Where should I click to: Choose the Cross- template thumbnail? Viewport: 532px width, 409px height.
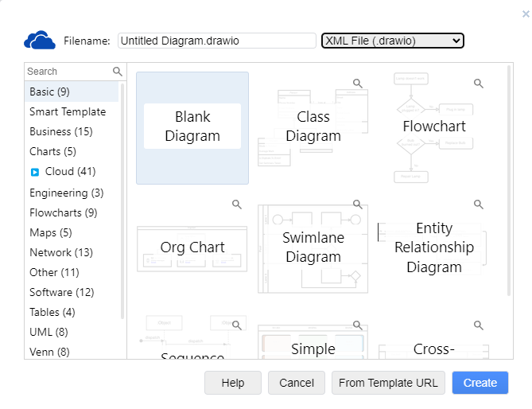[x=434, y=337]
